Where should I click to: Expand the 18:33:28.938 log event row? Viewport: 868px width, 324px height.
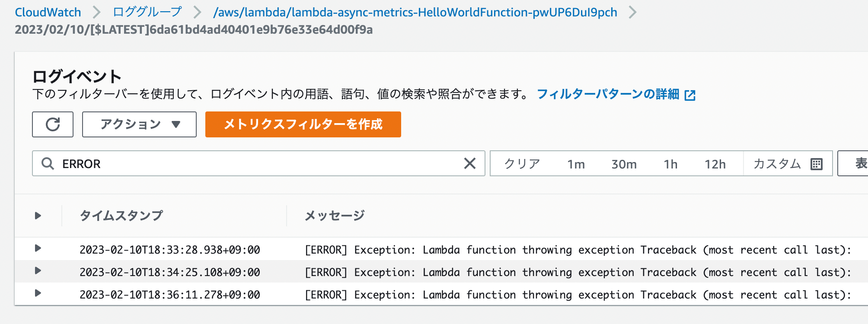pos(38,248)
